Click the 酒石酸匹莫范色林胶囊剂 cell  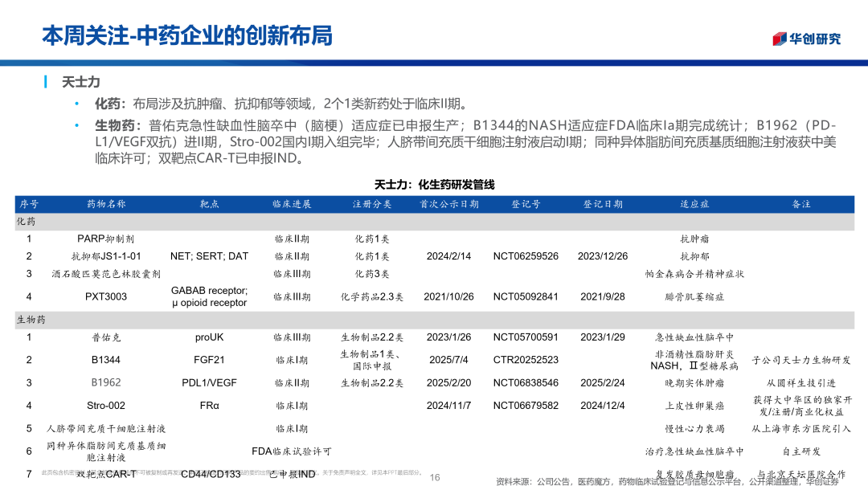pyautogui.click(x=106, y=274)
